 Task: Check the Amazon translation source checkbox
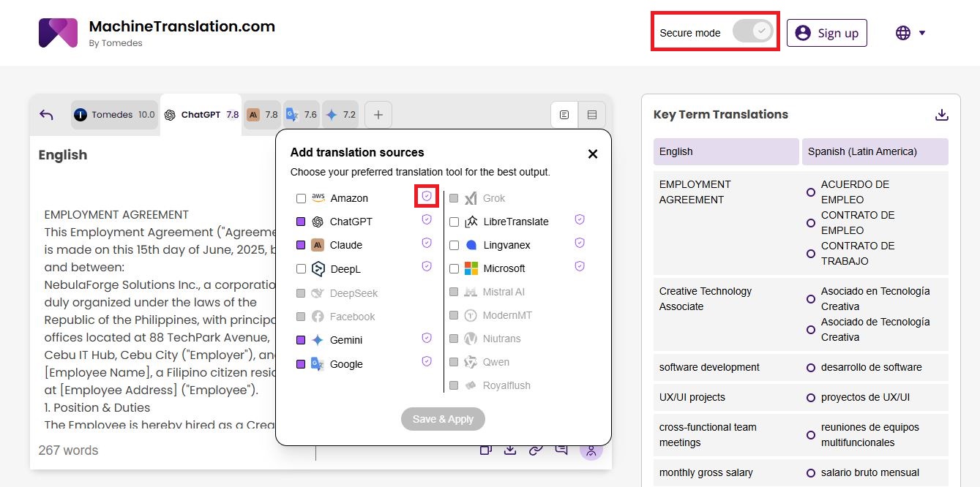pos(301,198)
